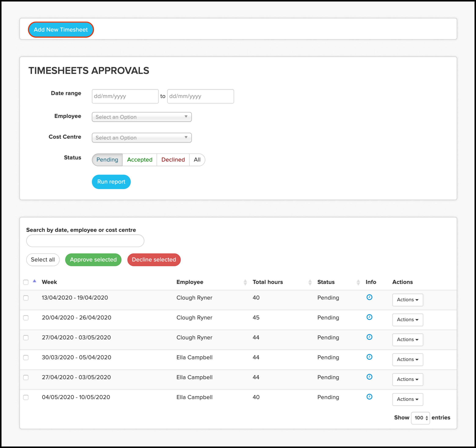
Task: Click the date range start field
Action: click(x=125, y=96)
